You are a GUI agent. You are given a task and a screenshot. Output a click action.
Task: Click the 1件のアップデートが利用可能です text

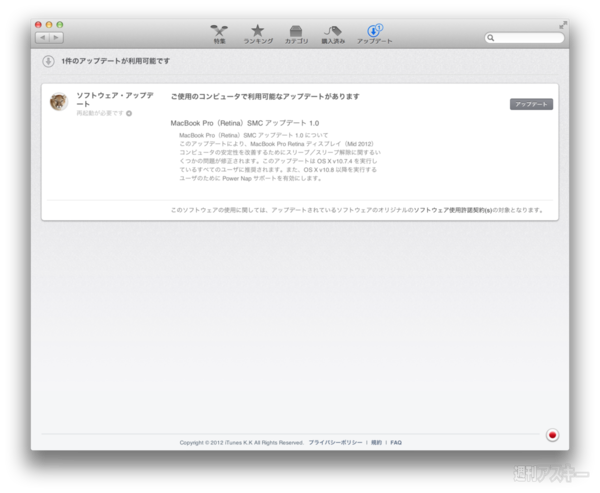[116, 61]
